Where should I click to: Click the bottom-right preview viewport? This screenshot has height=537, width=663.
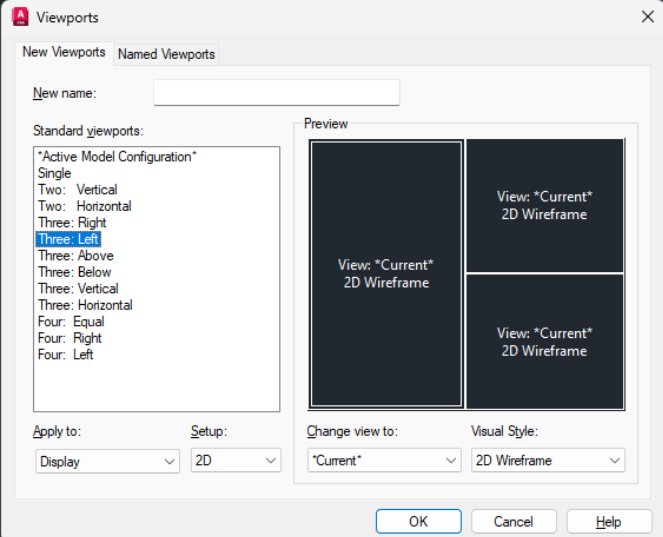[545, 342]
